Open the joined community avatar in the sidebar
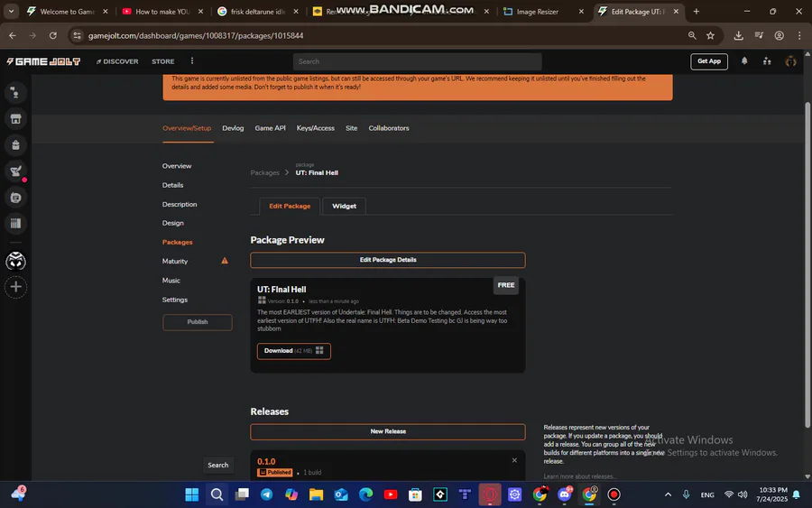 click(x=15, y=261)
